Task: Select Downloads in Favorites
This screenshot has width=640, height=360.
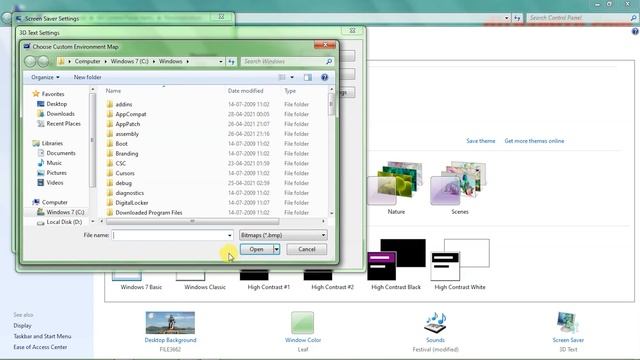Action: click(x=60, y=114)
